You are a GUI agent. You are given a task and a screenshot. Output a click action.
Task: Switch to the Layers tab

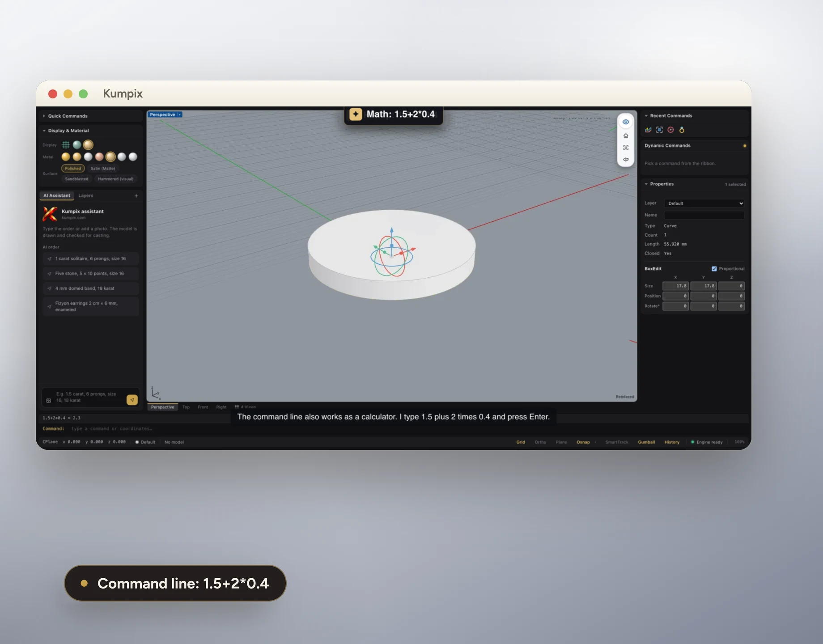point(86,195)
